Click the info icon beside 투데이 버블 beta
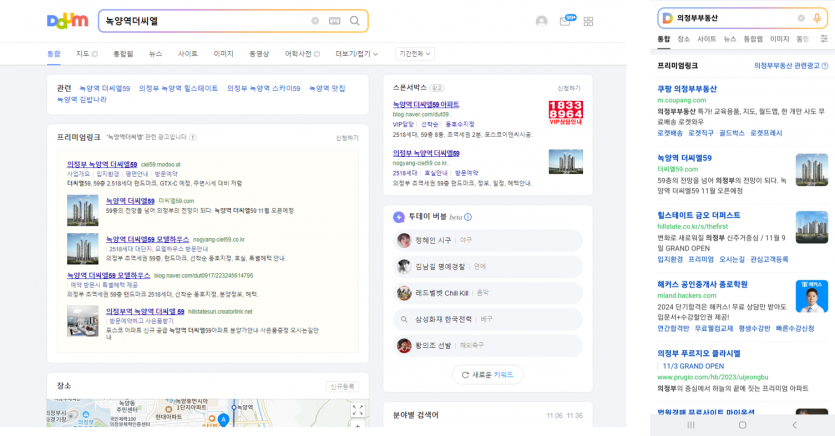Screen dimensions: 835x436 coord(468,216)
